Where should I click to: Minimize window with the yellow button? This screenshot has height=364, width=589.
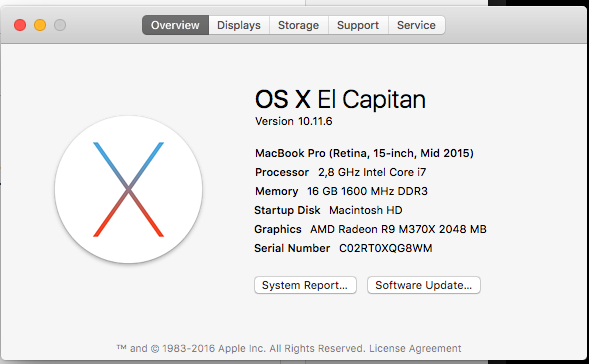(40, 25)
